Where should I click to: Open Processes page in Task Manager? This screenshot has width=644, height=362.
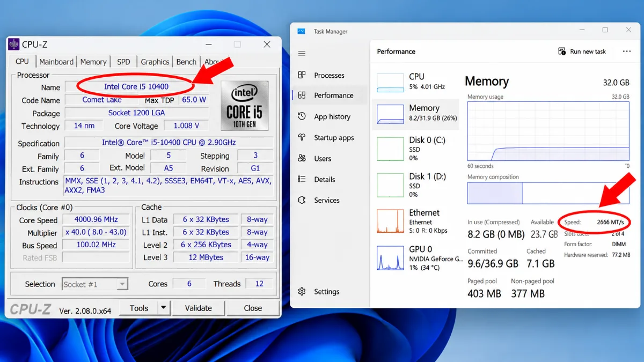tap(329, 75)
